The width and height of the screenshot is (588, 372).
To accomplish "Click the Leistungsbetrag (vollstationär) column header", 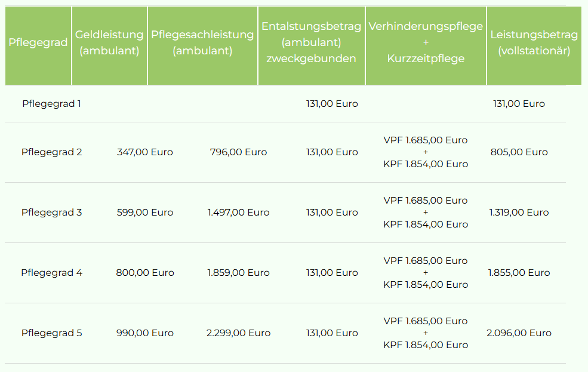I will click(534, 43).
